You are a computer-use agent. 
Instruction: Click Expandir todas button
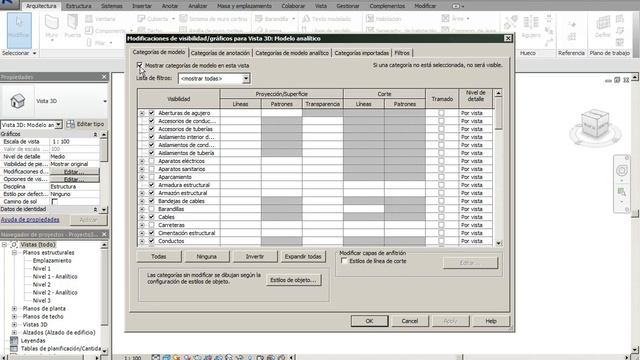(303, 256)
